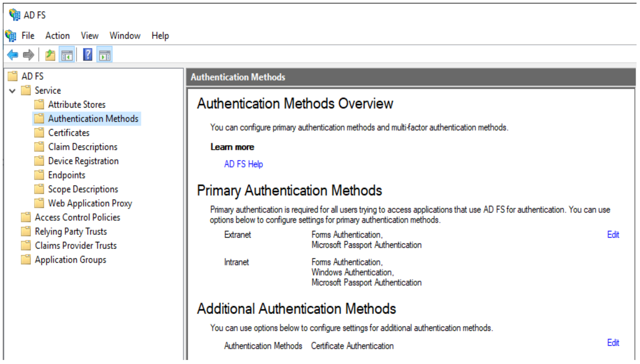Select Device Registration in the tree

coord(83,161)
